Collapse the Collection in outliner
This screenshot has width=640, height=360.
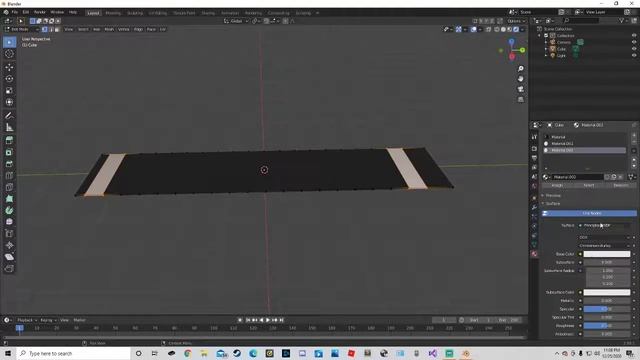pos(540,36)
